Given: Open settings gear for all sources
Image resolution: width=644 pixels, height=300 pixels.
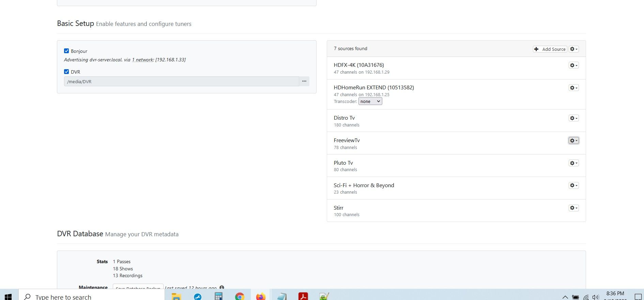Looking at the screenshot, I should (x=574, y=49).
